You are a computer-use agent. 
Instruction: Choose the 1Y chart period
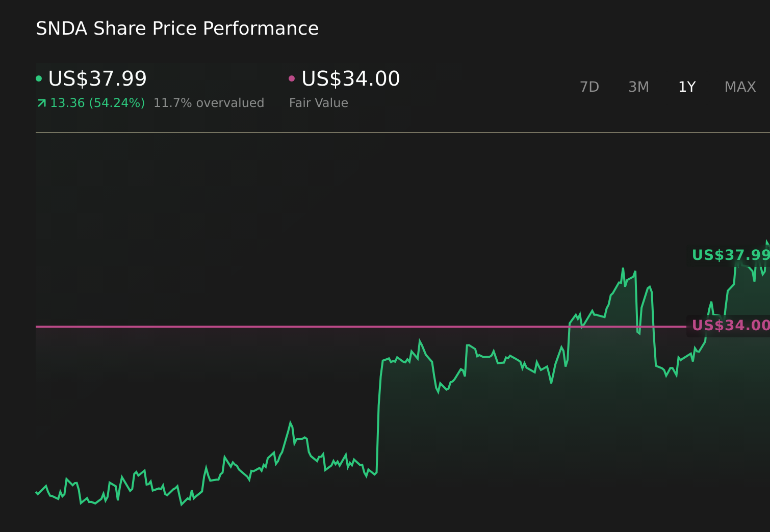pyautogui.click(x=687, y=87)
